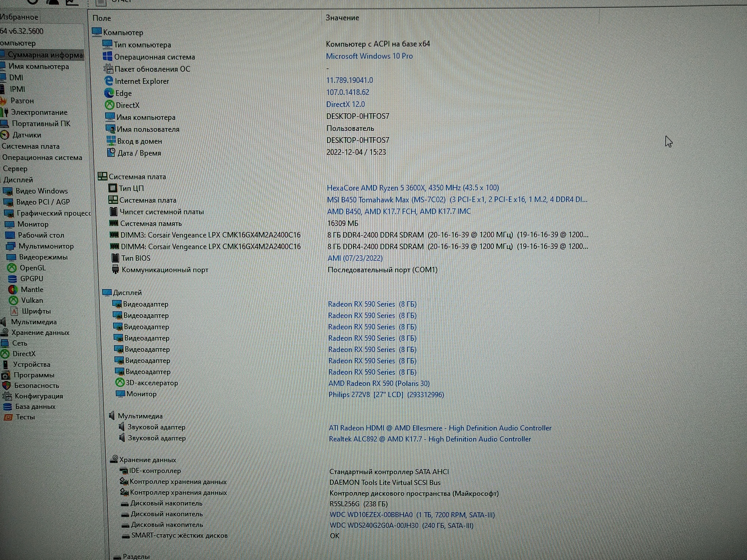Open Имя компьютера in the sidebar tree
This screenshot has width=747, height=560.
pyautogui.click(x=39, y=66)
